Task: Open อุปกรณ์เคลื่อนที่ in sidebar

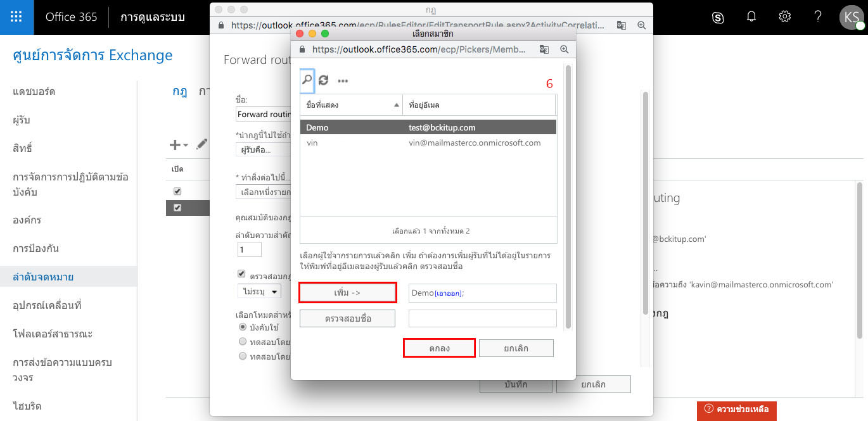Action: click(47, 305)
